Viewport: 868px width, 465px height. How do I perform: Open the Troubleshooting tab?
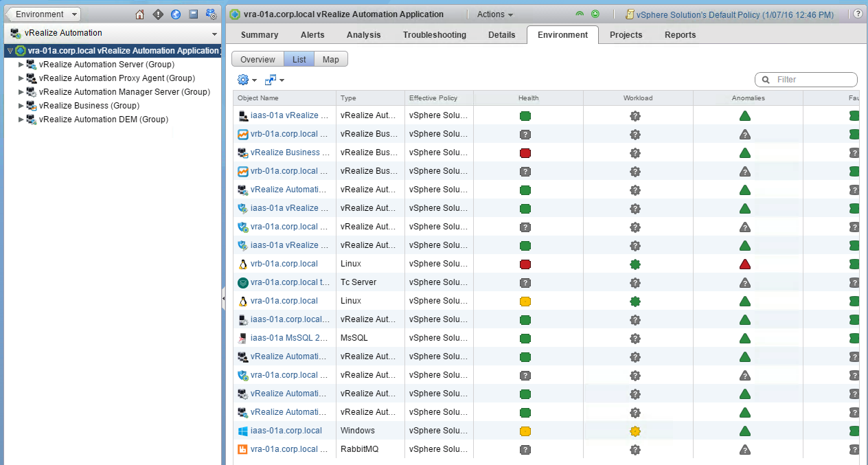click(x=435, y=35)
